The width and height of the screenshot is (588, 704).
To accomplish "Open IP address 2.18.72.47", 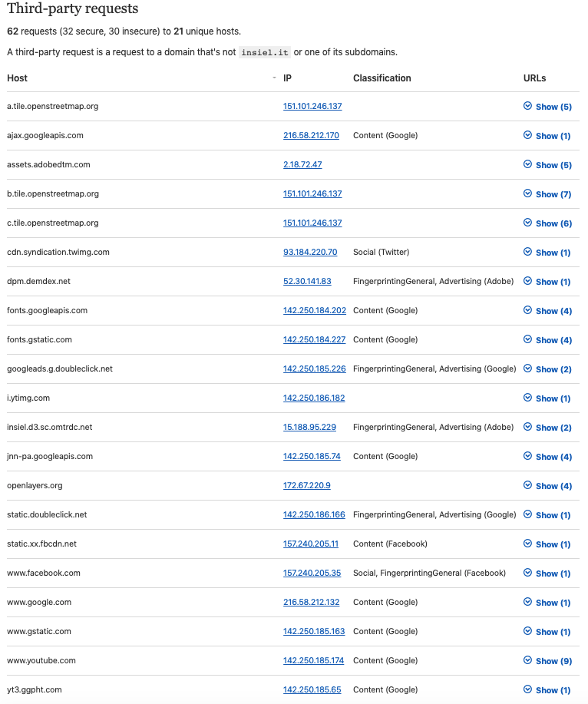I will coord(302,165).
